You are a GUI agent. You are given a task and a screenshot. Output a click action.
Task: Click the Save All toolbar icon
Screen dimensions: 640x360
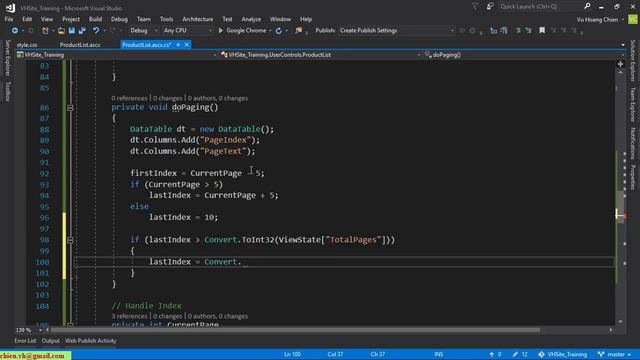82,31
